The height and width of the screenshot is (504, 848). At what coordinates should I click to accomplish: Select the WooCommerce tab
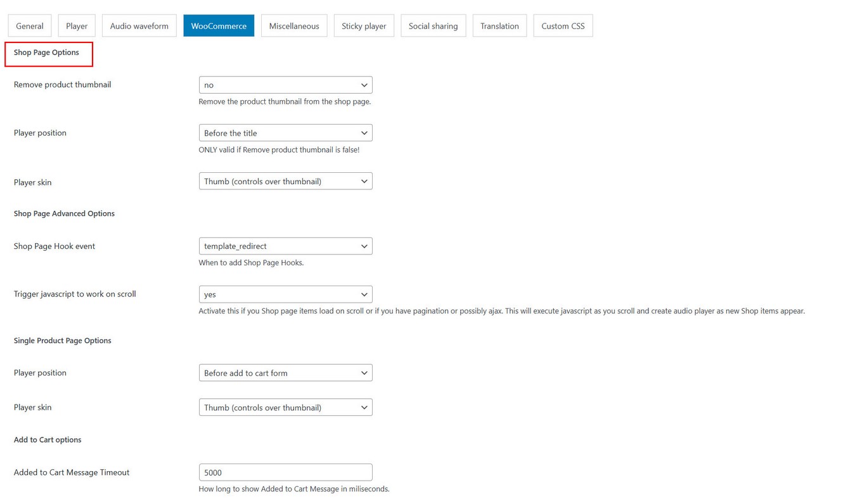(219, 26)
